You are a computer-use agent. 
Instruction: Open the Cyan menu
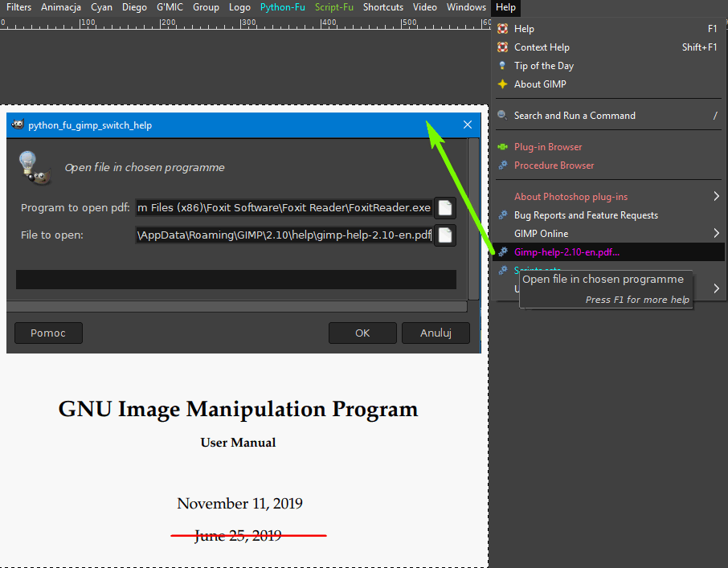(x=102, y=7)
